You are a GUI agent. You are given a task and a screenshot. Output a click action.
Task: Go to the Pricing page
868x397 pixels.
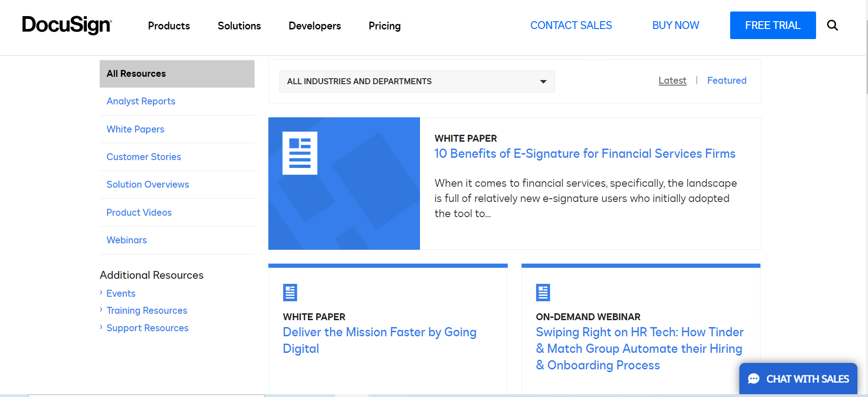384,26
